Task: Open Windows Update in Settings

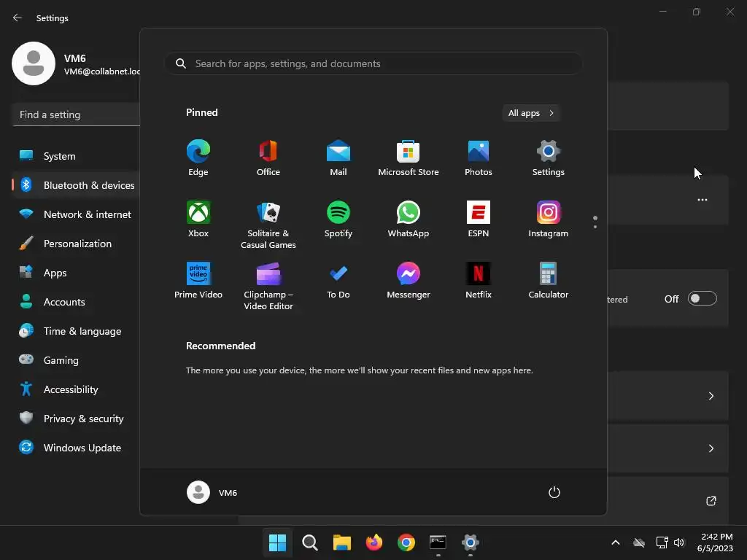Action: [x=76, y=448]
